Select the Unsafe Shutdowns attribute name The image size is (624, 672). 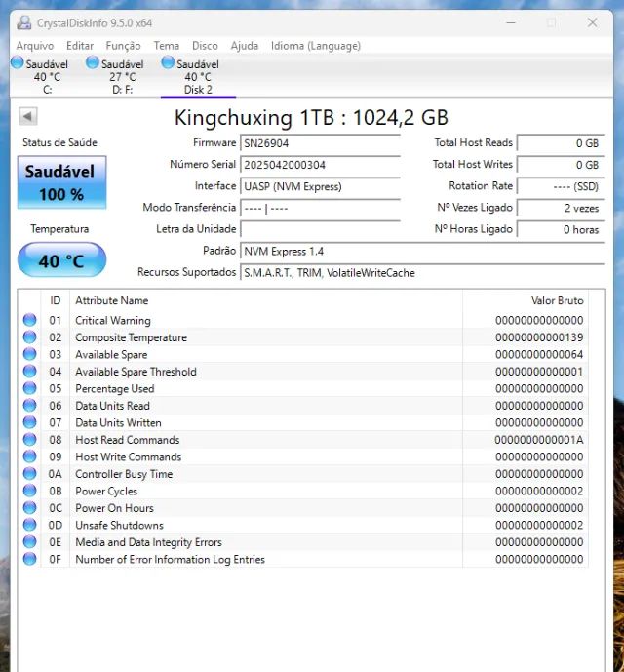119,525
